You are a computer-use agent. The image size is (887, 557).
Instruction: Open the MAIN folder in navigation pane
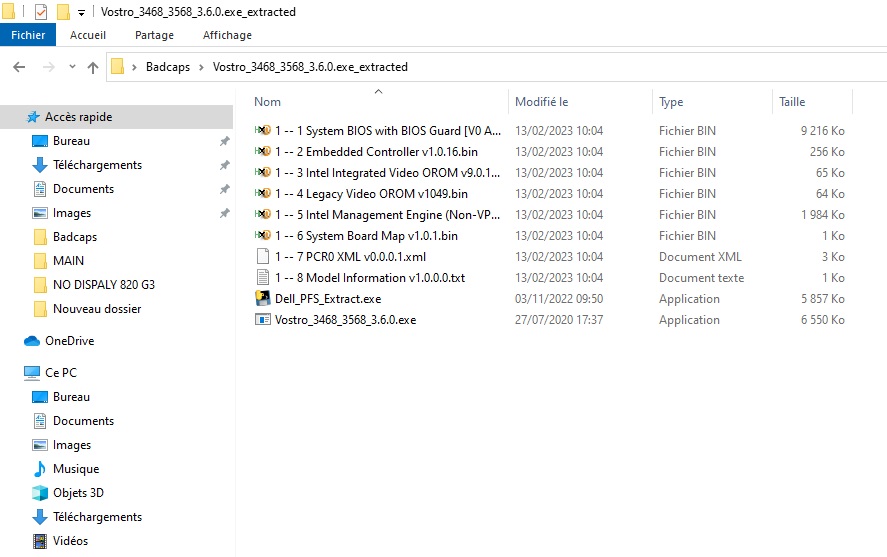tap(68, 261)
